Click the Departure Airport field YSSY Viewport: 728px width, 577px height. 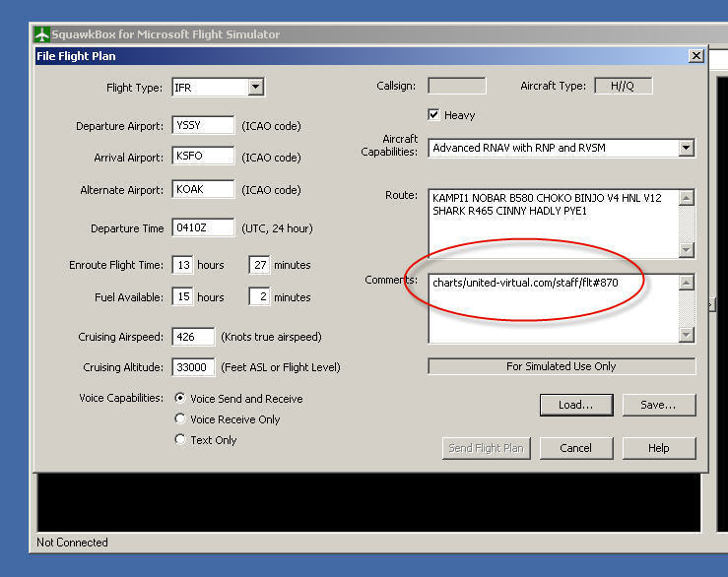tap(203, 125)
